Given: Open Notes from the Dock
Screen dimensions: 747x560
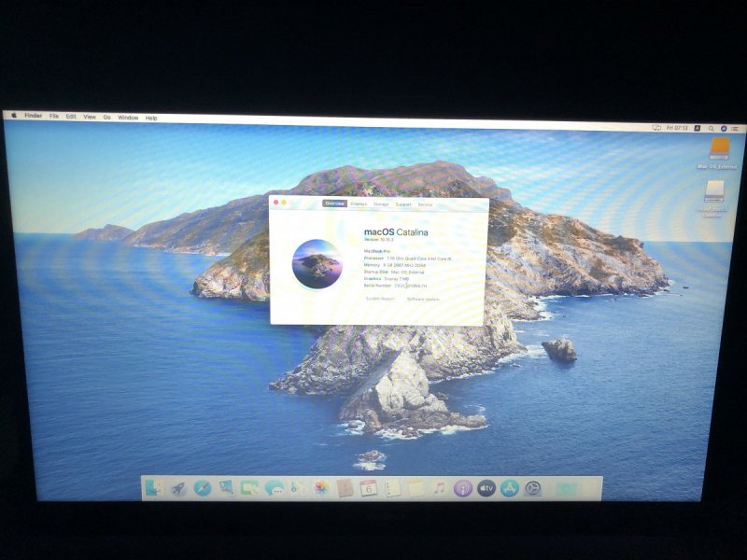Looking at the screenshot, I should pos(416,488).
